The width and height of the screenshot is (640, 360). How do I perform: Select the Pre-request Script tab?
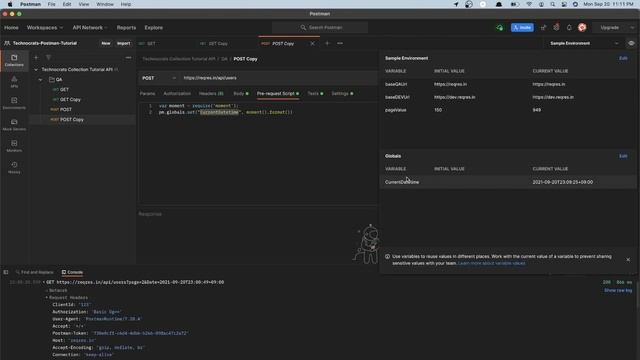click(x=278, y=93)
